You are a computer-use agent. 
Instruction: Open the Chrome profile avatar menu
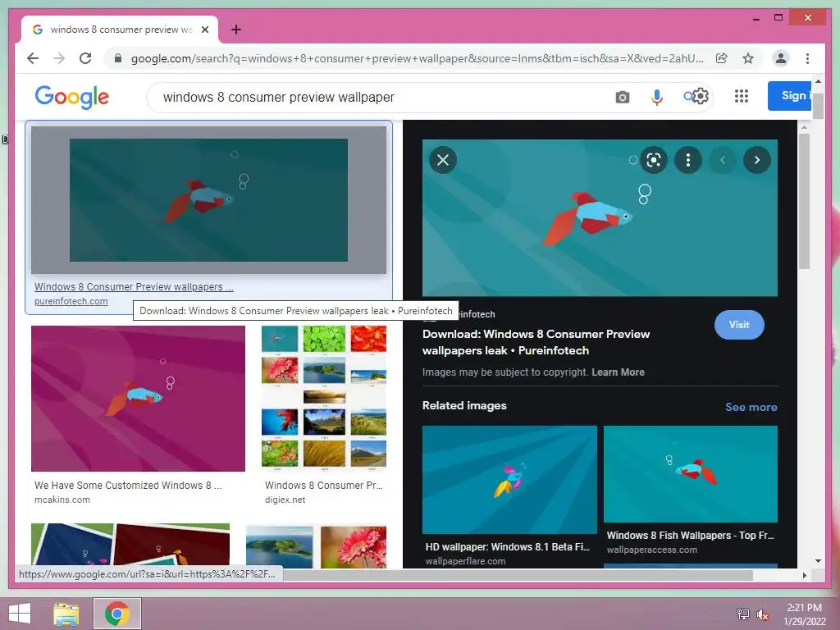(781, 58)
